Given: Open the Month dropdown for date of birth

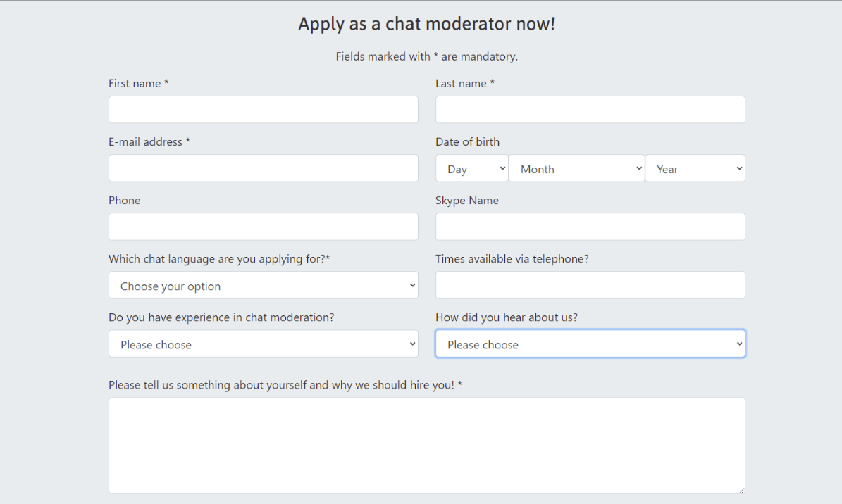Looking at the screenshot, I should point(577,168).
